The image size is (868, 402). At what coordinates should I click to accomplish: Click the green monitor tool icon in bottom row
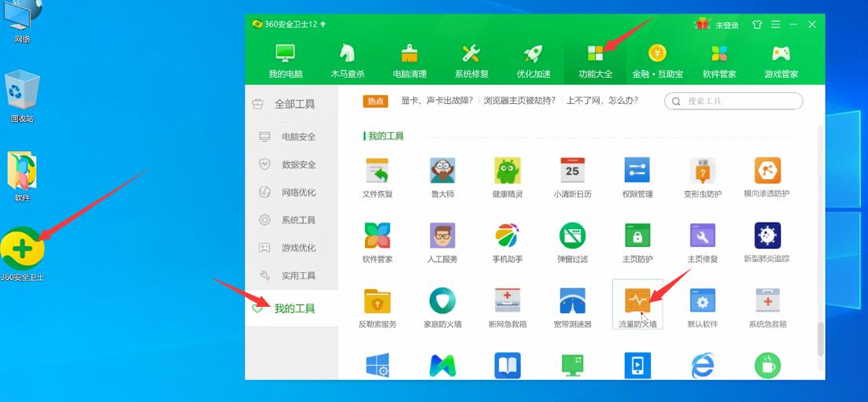tap(572, 366)
